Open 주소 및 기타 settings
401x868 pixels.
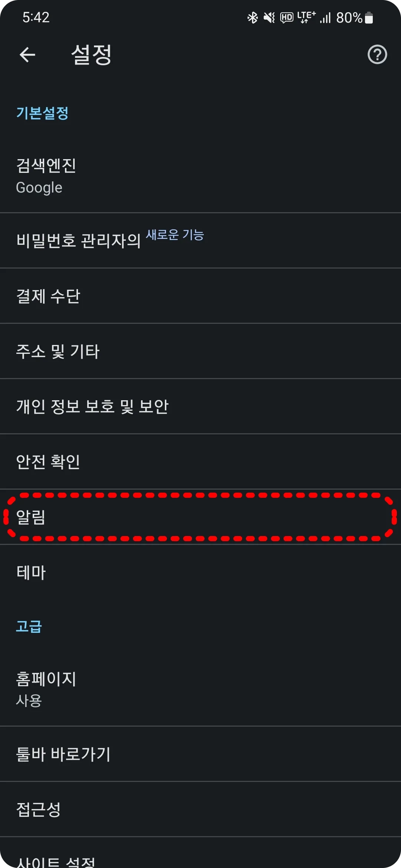click(200, 351)
